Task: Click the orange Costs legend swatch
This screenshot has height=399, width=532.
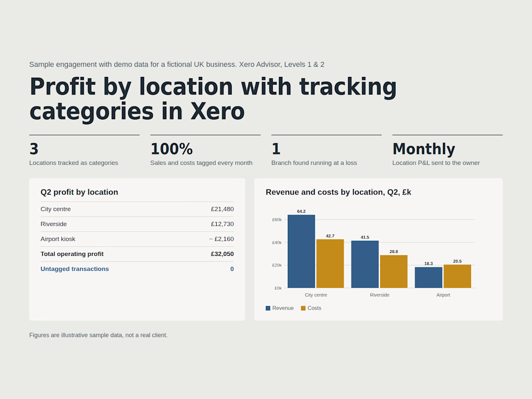Action: pyautogui.click(x=303, y=308)
